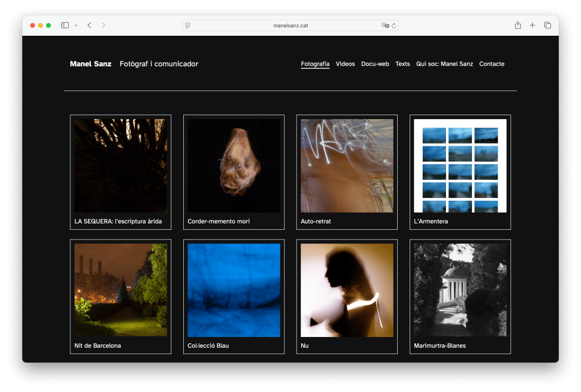Show the tab overview
Viewport: 581px width, 392px height.
point(548,26)
